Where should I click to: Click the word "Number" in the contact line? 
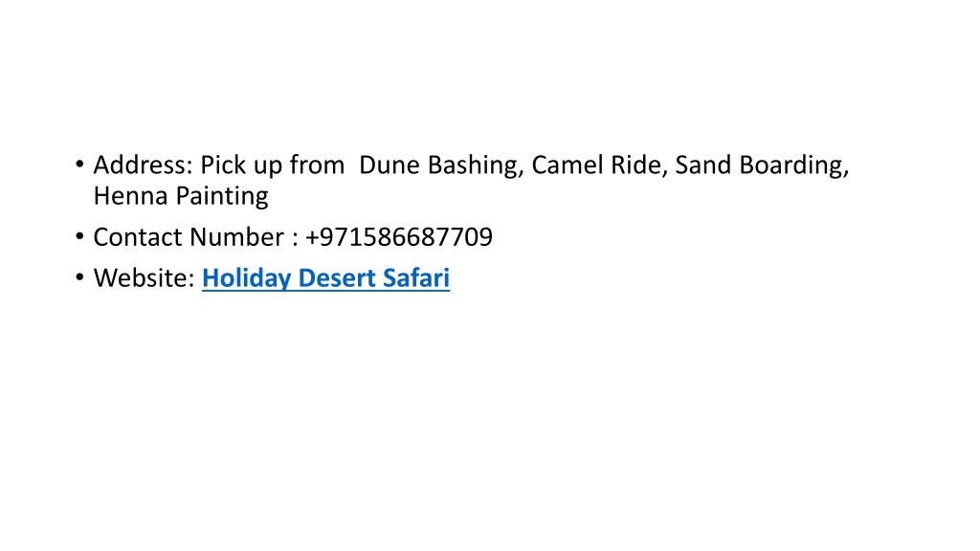coord(237,237)
